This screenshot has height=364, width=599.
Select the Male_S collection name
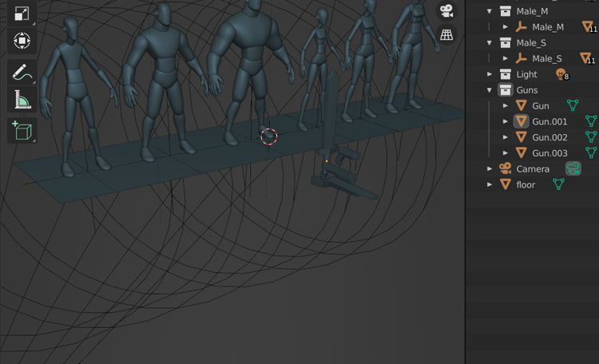pos(531,43)
